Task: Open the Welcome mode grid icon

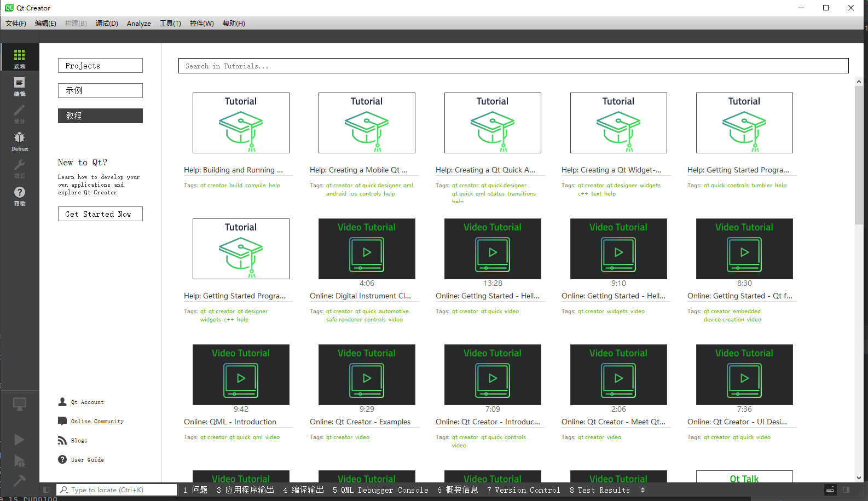Action: [19, 57]
